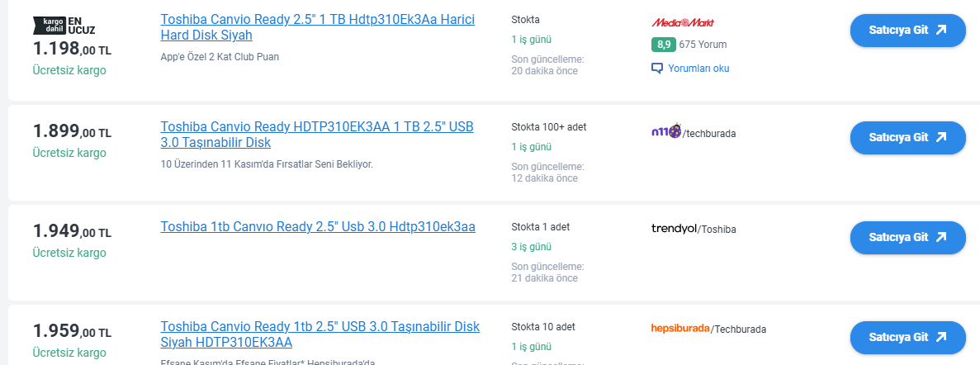Click the 1.198,00 TL price

(x=72, y=50)
